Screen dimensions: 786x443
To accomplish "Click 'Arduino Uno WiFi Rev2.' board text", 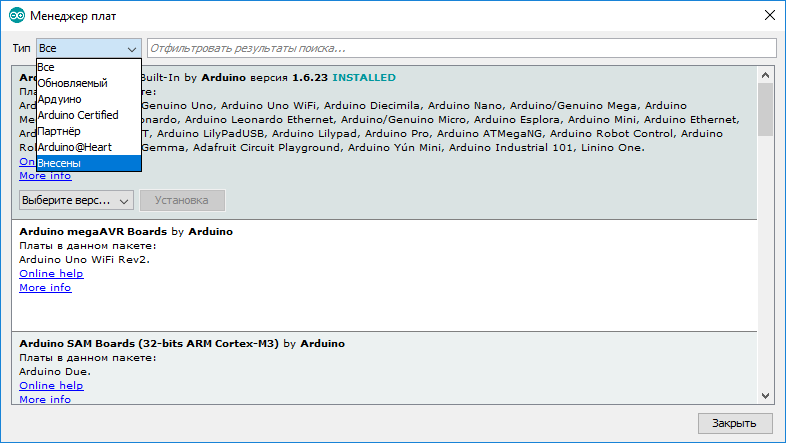I will 84,260.
